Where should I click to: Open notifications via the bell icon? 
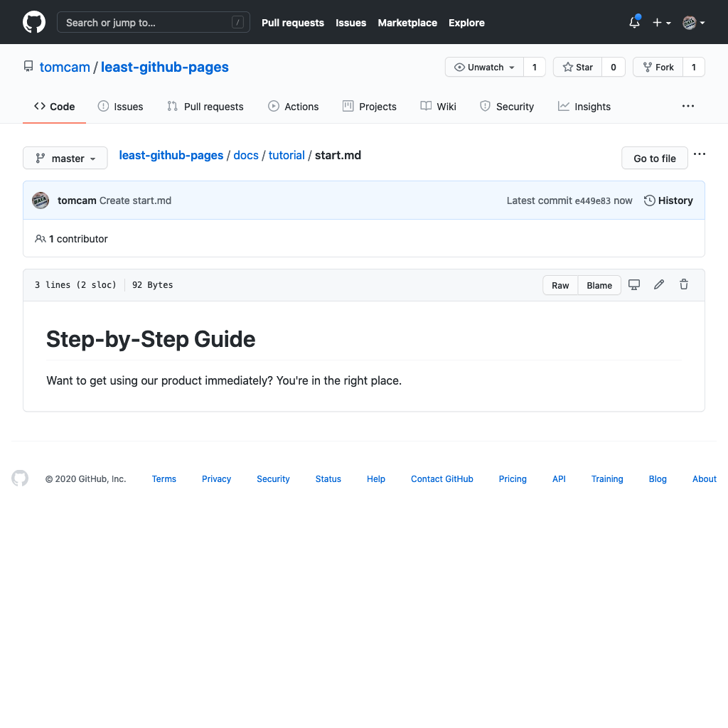click(x=633, y=22)
